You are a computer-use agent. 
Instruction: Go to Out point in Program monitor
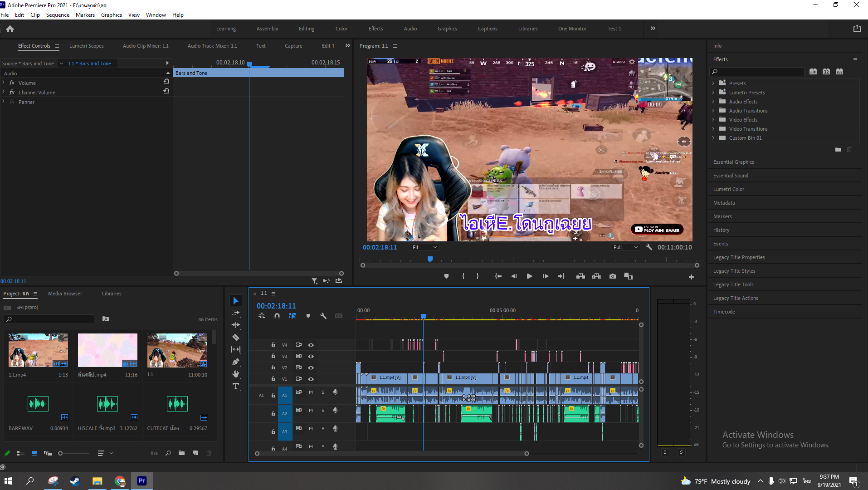point(561,276)
